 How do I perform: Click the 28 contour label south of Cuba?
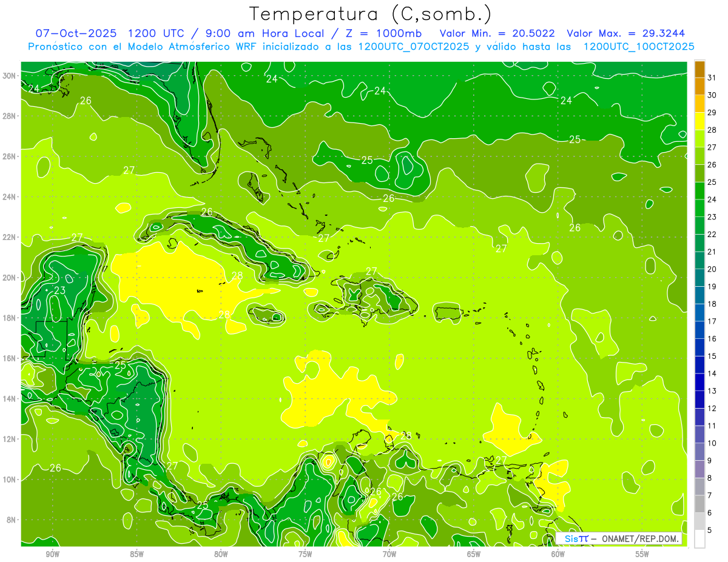pyautogui.click(x=237, y=275)
